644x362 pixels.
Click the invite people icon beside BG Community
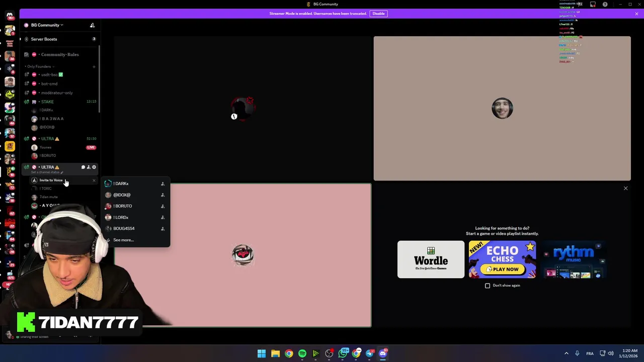pos(92,25)
